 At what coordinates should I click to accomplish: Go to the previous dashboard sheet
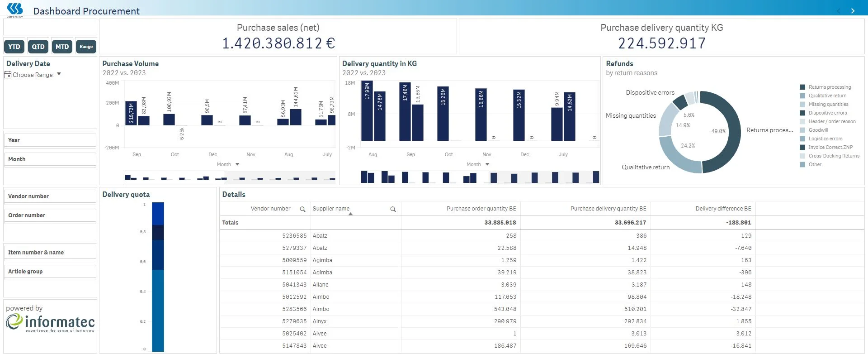coord(839,11)
